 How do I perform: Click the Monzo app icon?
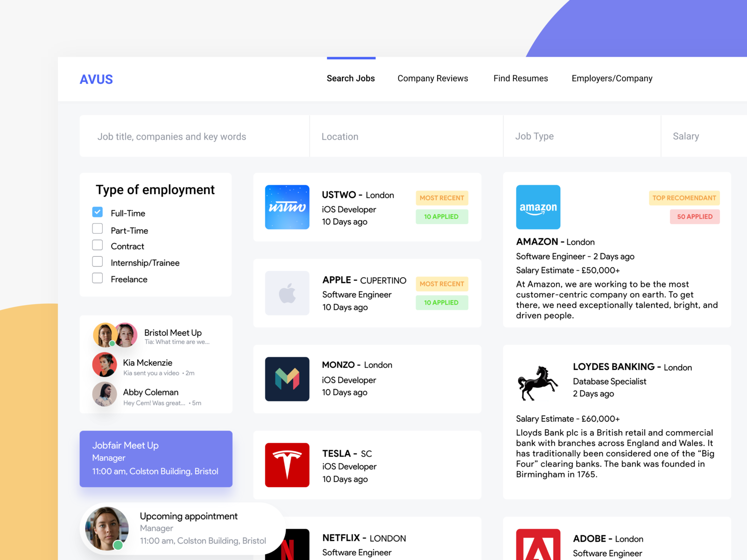point(287,379)
